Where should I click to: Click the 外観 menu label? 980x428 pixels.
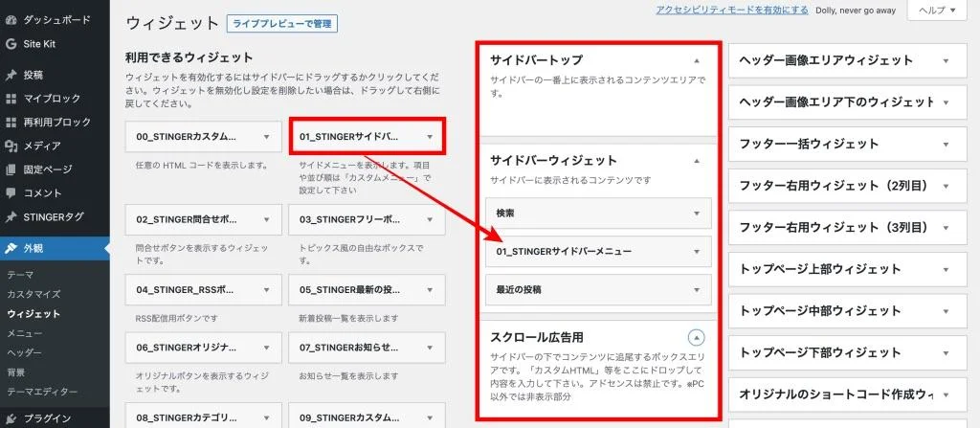(33, 248)
